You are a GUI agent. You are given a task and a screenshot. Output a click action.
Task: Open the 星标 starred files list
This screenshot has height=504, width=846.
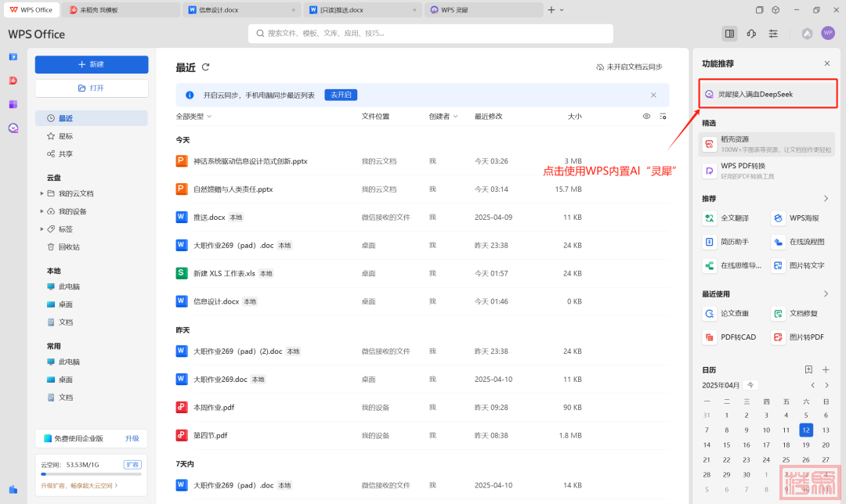click(60, 136)
